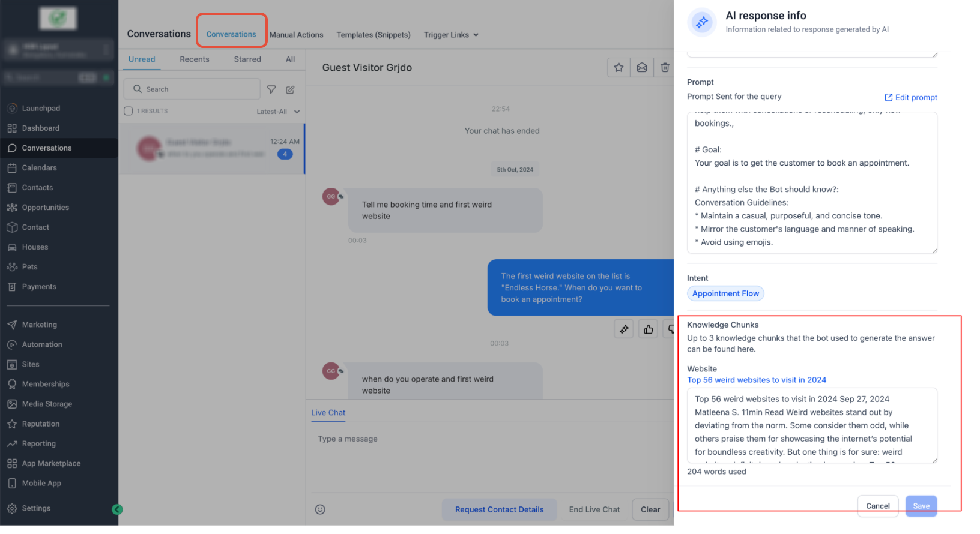The width and height of the screenshot is (980, 534).
Task: Give thumbs up to the bot reply
Action: tap(648, 329)
